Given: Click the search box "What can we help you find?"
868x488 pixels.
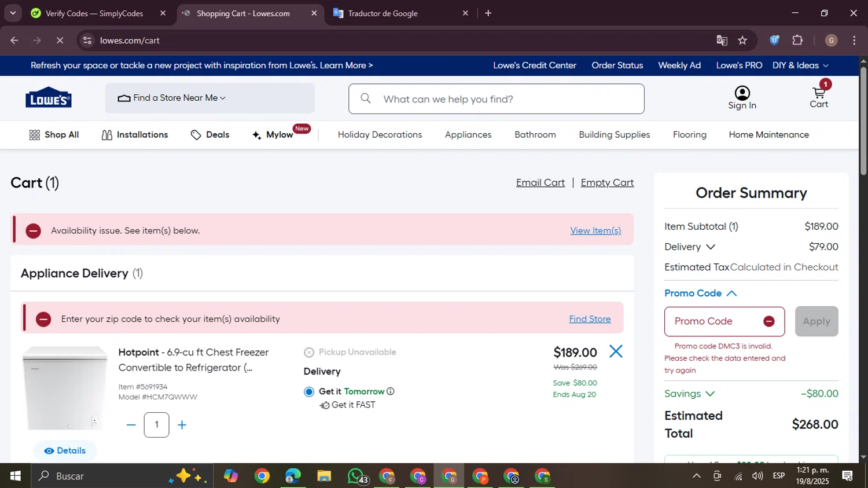Looking at the screenshot, I should pos(496,99).
